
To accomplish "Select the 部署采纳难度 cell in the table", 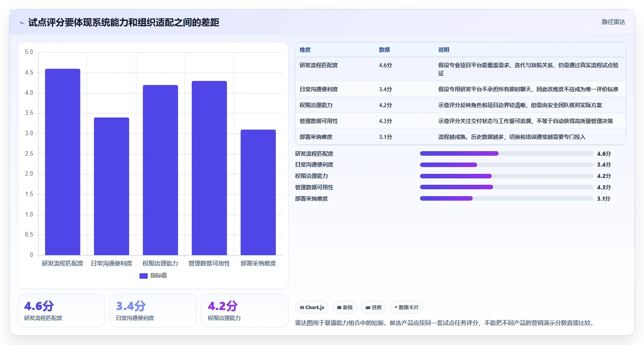I will tap(316, 137).
